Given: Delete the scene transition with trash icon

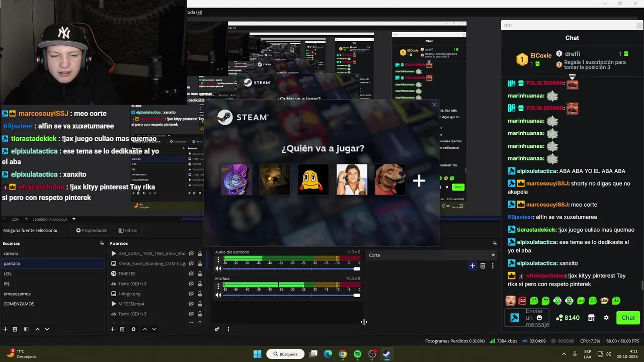Looking at the screenshot, I should point(482,265).
